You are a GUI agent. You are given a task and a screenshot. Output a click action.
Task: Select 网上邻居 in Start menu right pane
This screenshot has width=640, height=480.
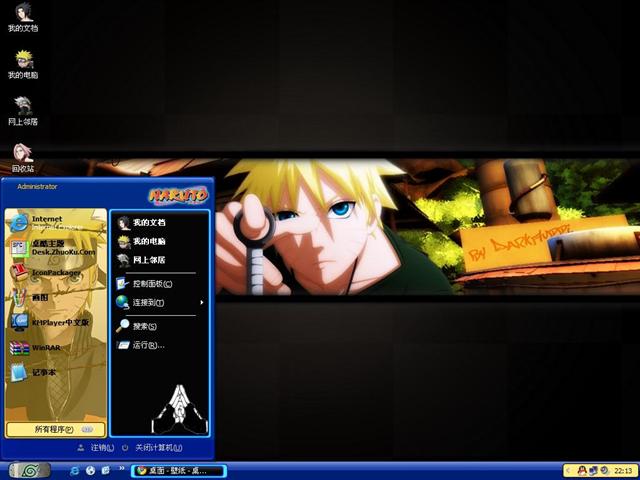point(160,260)
